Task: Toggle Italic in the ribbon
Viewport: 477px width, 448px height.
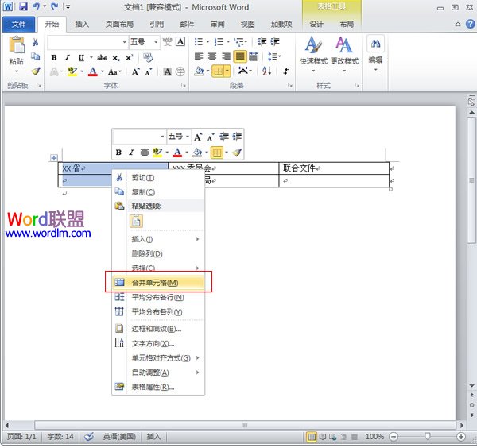Action: point(68,57)
